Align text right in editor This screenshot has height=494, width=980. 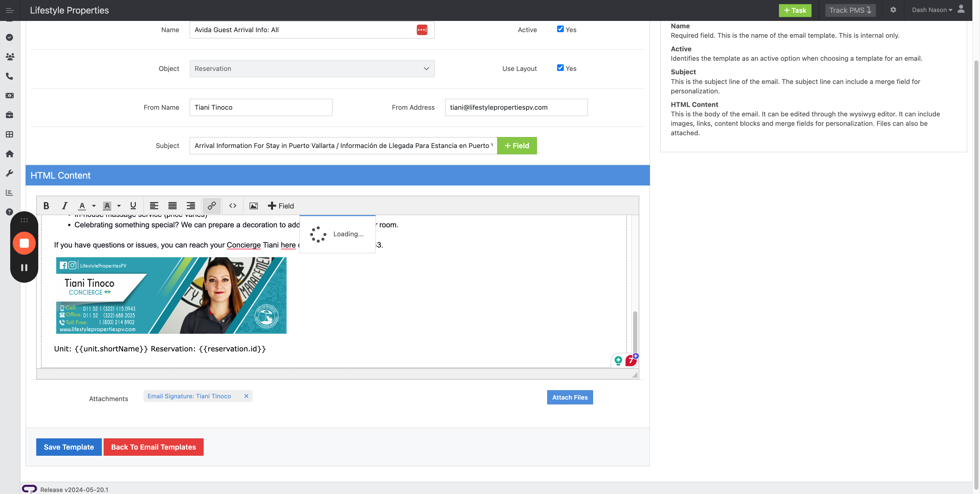click(x=191, y=206)
